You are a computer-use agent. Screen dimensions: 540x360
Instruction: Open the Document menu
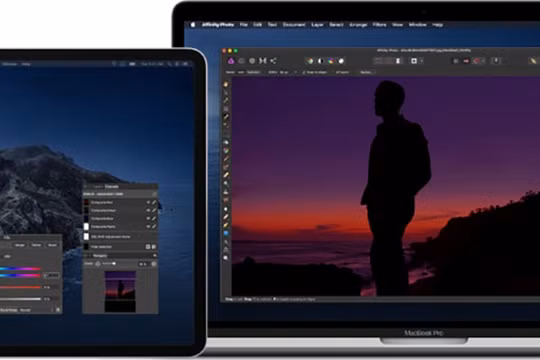294,25
